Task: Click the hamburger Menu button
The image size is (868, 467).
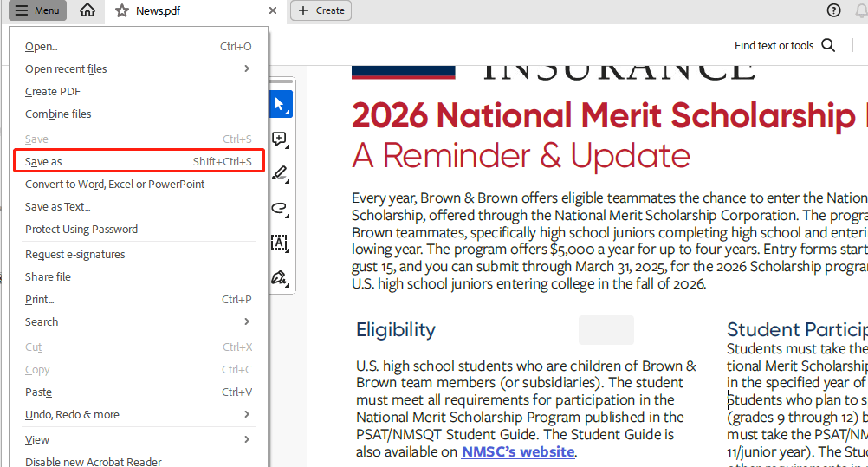Action: coord(37,10)
